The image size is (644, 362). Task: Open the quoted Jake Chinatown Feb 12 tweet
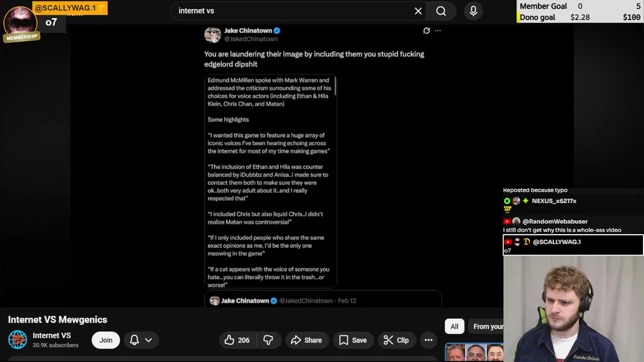pyautogui.click(x=323, y=300)
